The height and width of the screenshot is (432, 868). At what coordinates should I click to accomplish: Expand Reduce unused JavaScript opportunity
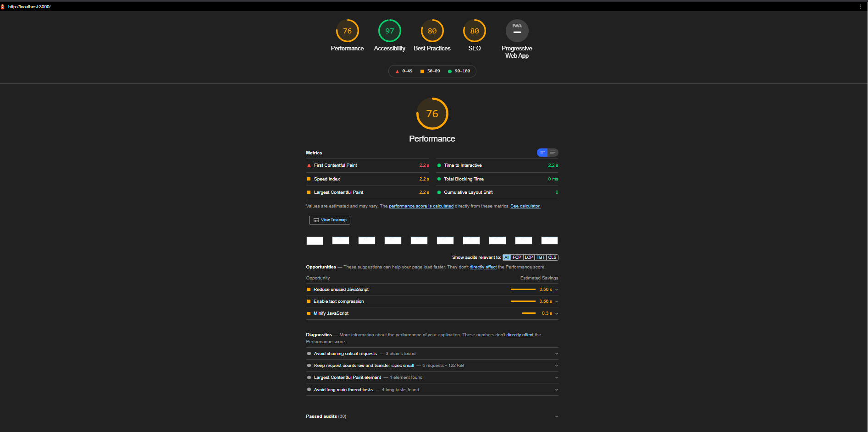coord(432,290)
